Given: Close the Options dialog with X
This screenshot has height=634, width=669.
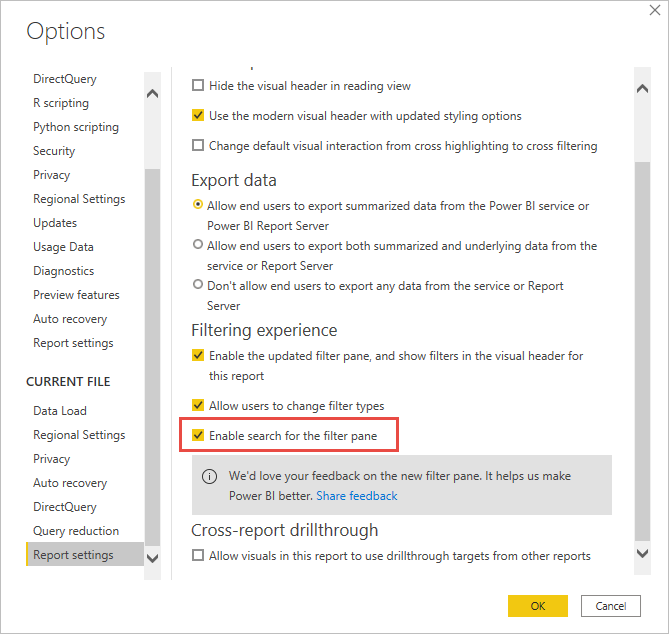Looking at the screenshot, I should tap(654, 10).
